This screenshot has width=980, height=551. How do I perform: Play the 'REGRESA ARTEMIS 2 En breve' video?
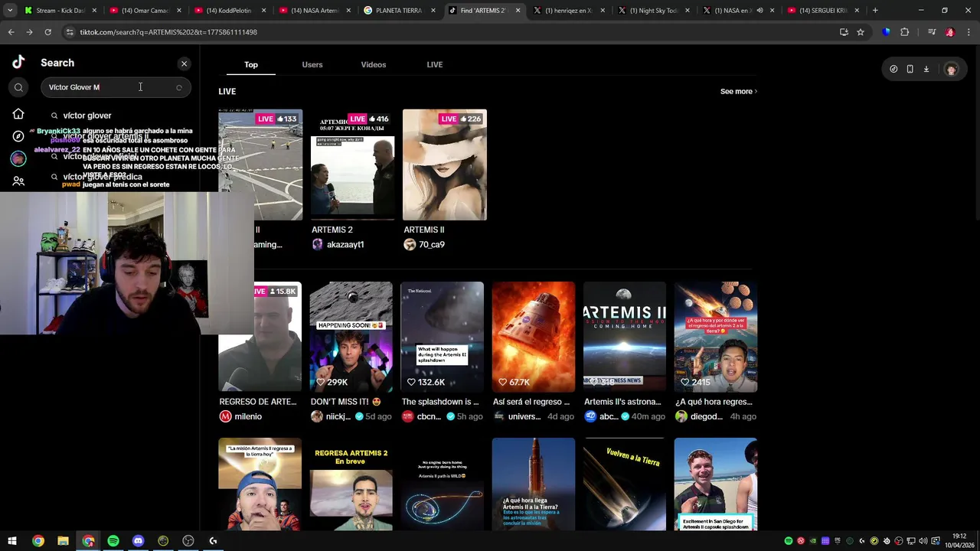click(x=351, y=484)
